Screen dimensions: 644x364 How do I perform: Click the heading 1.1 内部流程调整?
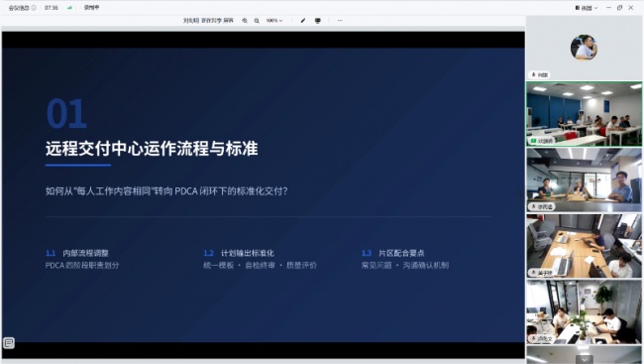[77, 253]
